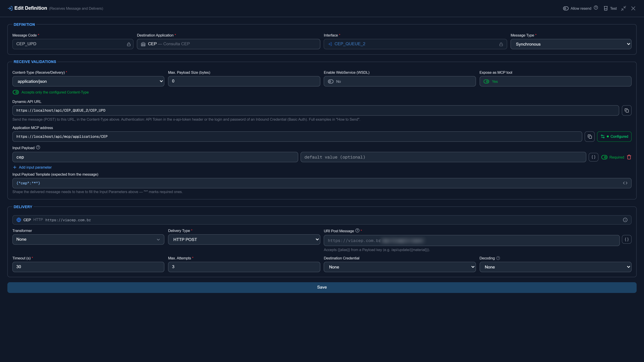Copy the Dynamic API URL

click(627, 110)
